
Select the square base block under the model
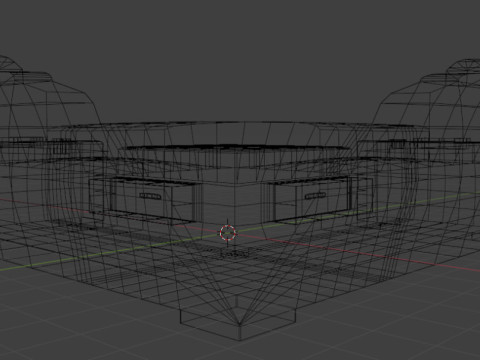[238, 318]
